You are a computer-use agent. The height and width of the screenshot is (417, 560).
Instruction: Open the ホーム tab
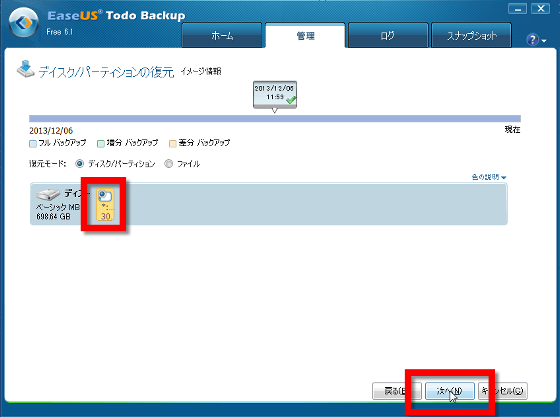click(222, 35)
